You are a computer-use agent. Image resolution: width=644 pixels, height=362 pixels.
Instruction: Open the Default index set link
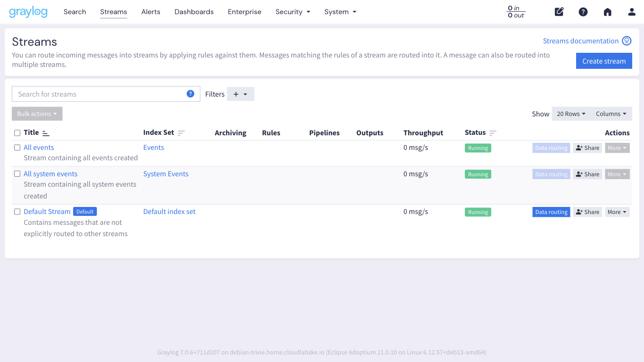pyautogui.click(x=169, y=212)
